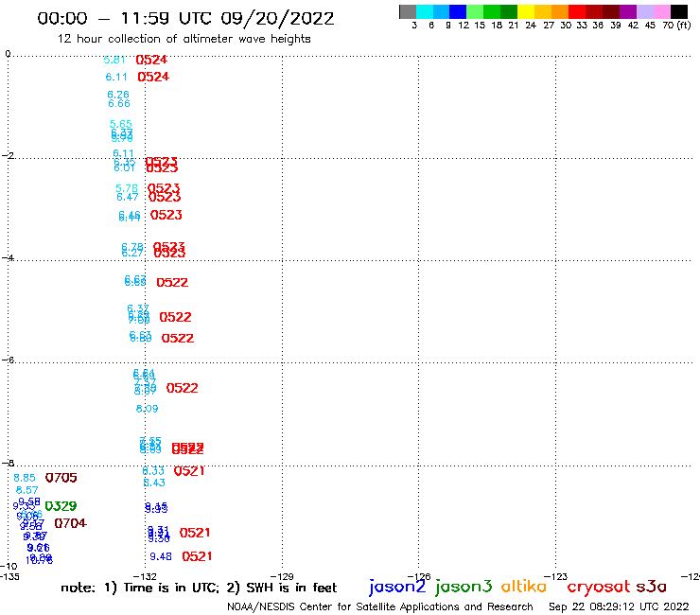700x615 pixels.
Task: Click the 'cryosat' satellite legend label
Action: (x=599, y=588)
